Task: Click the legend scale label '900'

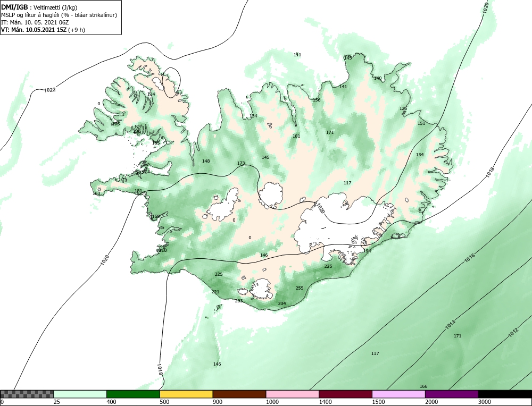Action: click(217, 402)
